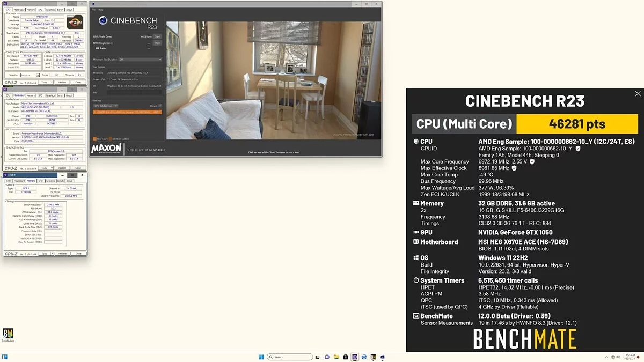Screen dimensions: 644x362
Task: Expand Tools arrow in Mainboard CPU-Z window
Action: [52, 168]
